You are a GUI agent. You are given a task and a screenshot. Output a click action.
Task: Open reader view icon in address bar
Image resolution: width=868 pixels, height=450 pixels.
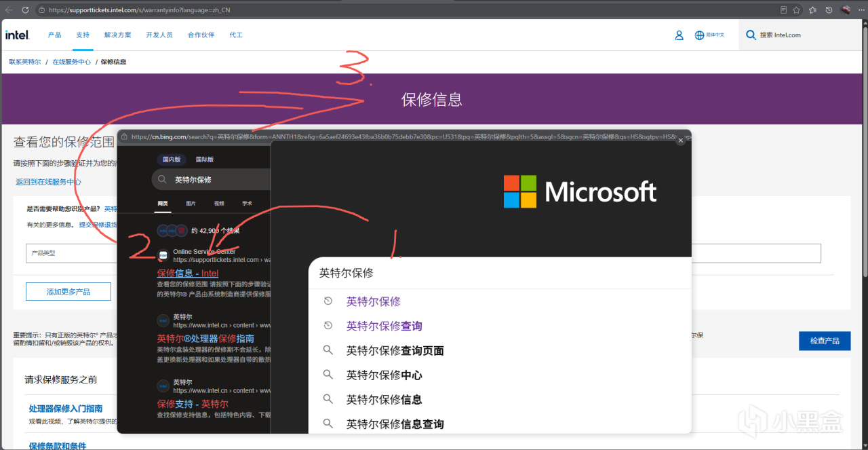click(784, 10)
